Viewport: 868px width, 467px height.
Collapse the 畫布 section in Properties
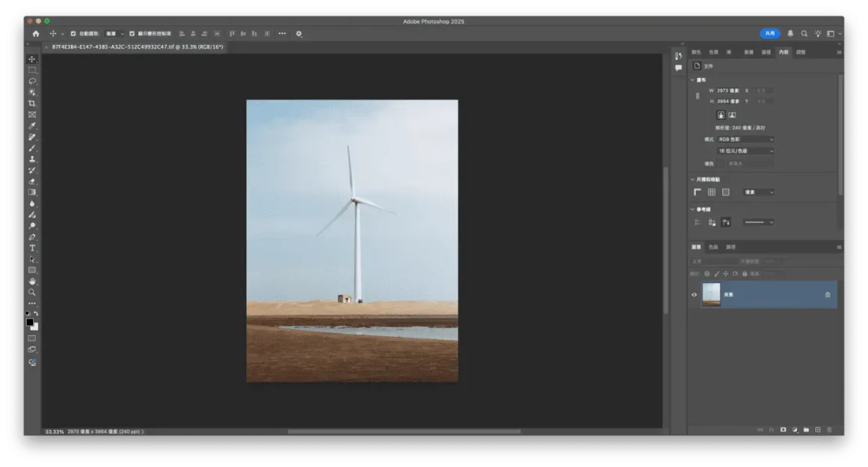(693, 80)
